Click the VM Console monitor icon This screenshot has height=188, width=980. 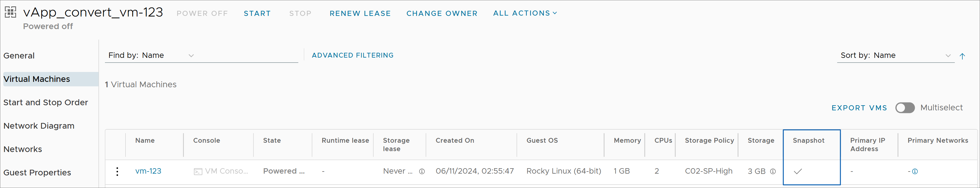(x=198, y=172)
